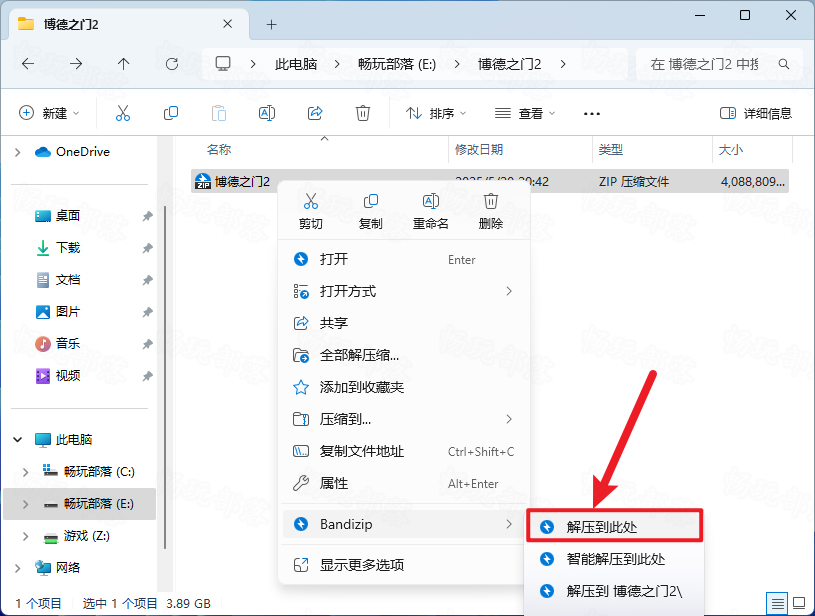Open OneDrive in the sidebar
This screenshot has height=616, width=815.
72,152
